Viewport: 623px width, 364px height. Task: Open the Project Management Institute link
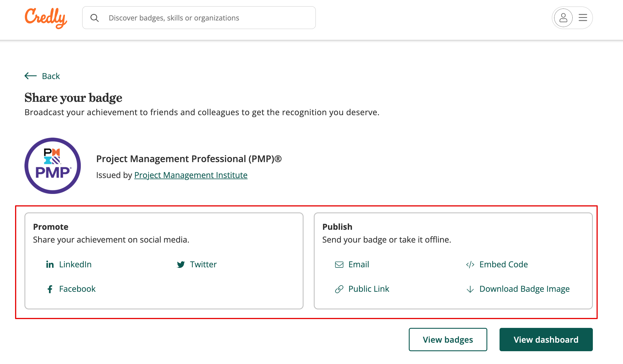191,175
